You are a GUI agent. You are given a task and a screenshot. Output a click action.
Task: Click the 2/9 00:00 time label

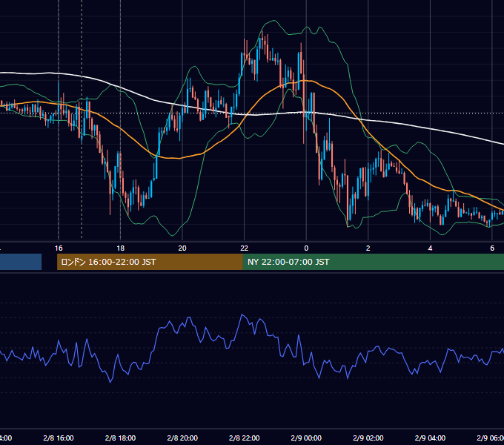coord(306,438)
